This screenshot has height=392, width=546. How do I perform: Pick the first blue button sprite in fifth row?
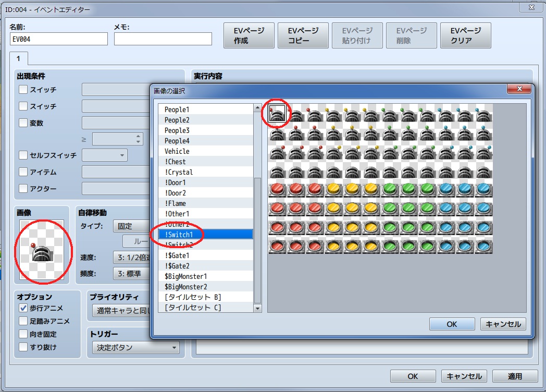pyautogui.click(x=446, y=189)
